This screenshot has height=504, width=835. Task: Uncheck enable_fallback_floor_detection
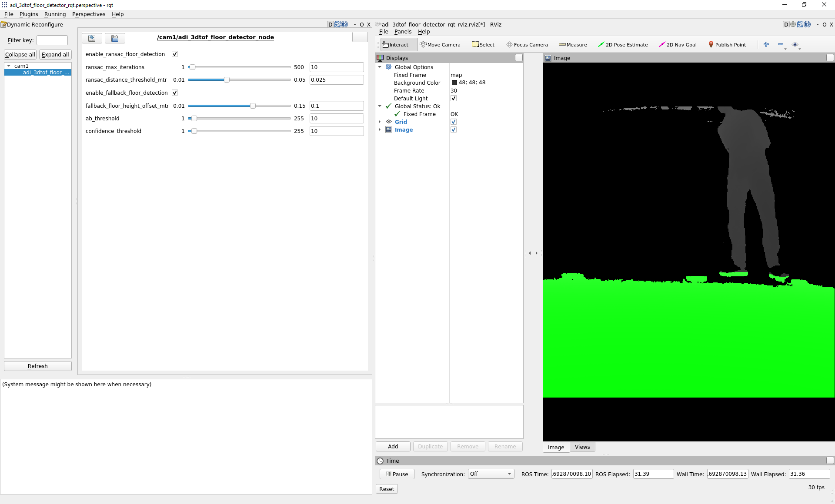point(175,93)
